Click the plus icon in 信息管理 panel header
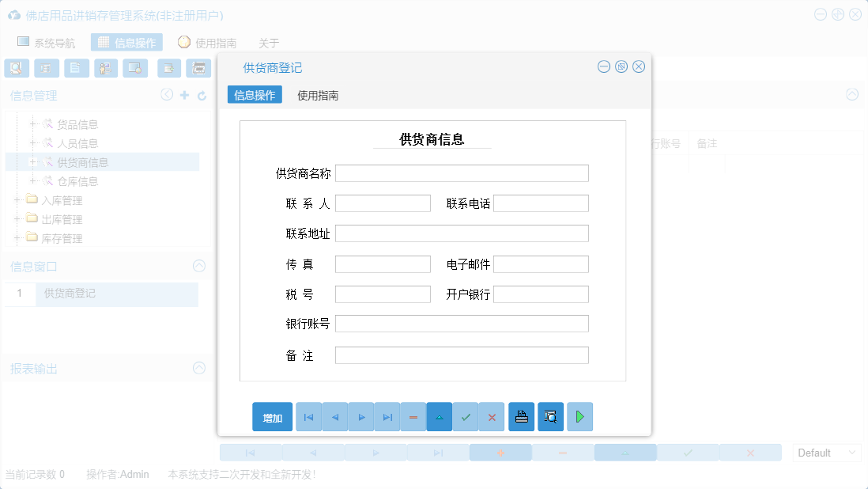Viewport: 868px width, 489px height. coord(183,94)
